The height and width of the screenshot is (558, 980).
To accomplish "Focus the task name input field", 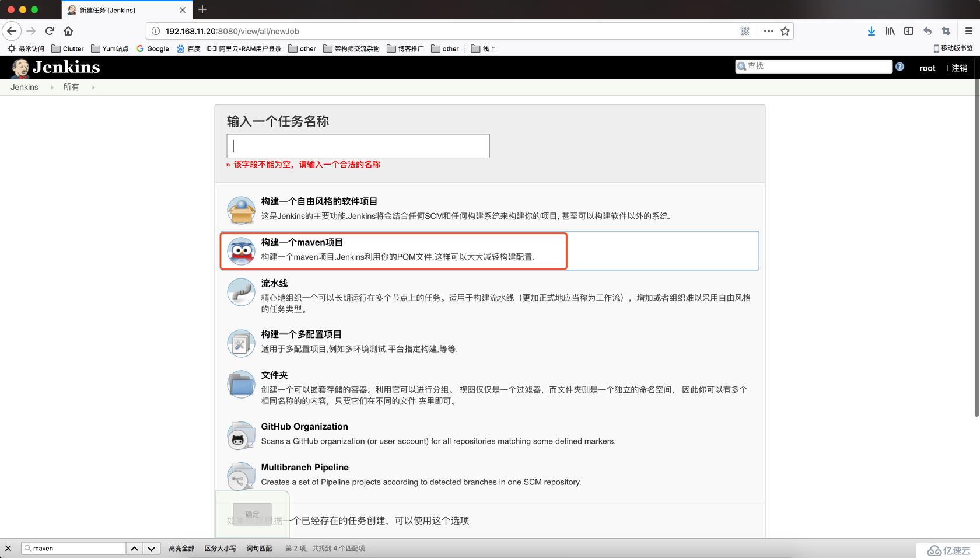I will [358, 146].
